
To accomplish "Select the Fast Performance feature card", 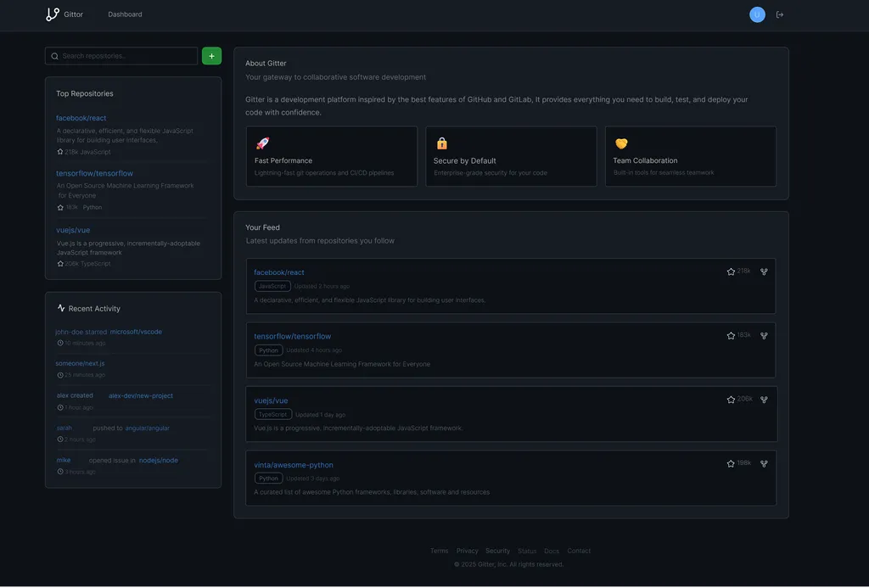I will coord(331,156).
